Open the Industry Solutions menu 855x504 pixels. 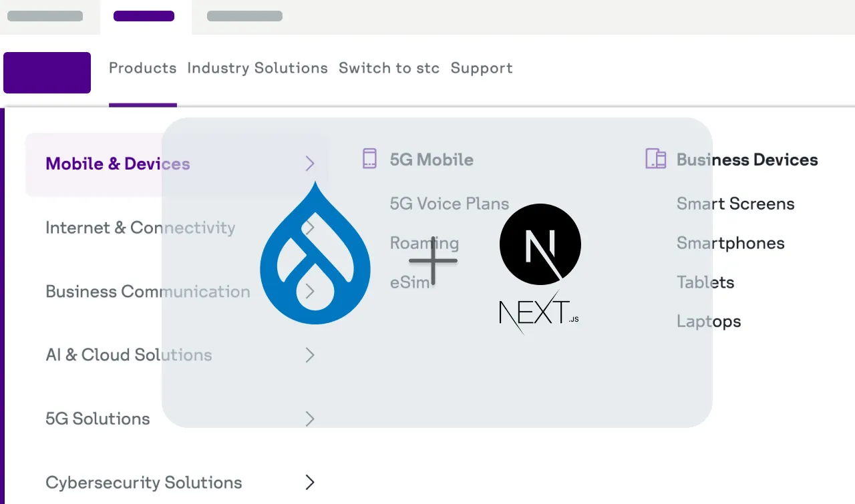point(257,68)
